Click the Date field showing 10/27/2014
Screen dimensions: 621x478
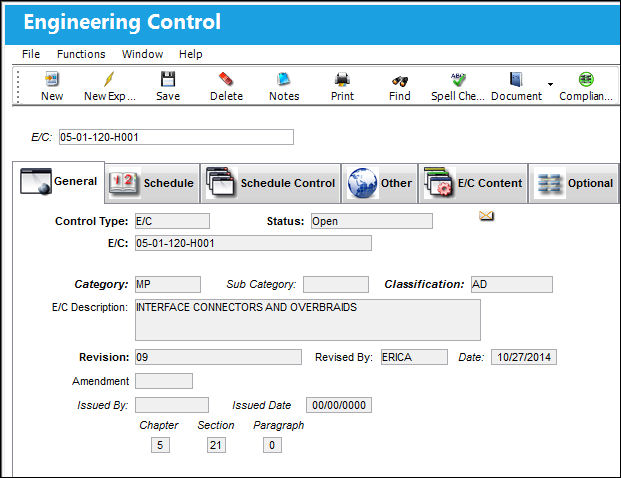524,357
